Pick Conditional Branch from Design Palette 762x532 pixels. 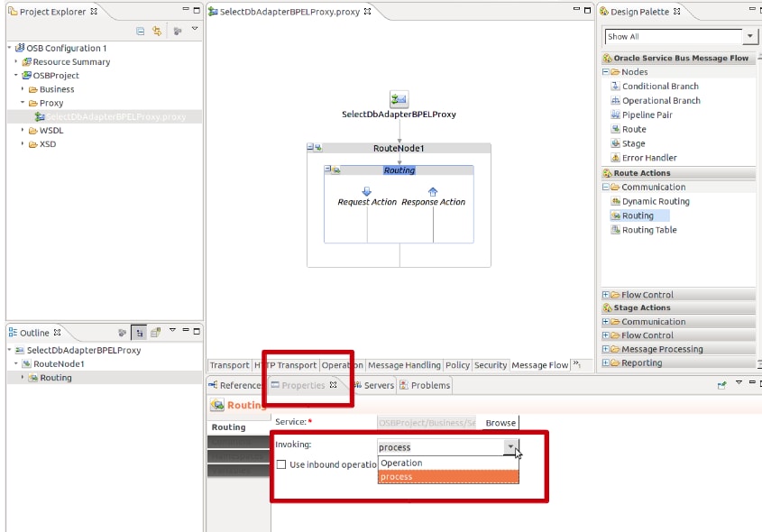660,86
